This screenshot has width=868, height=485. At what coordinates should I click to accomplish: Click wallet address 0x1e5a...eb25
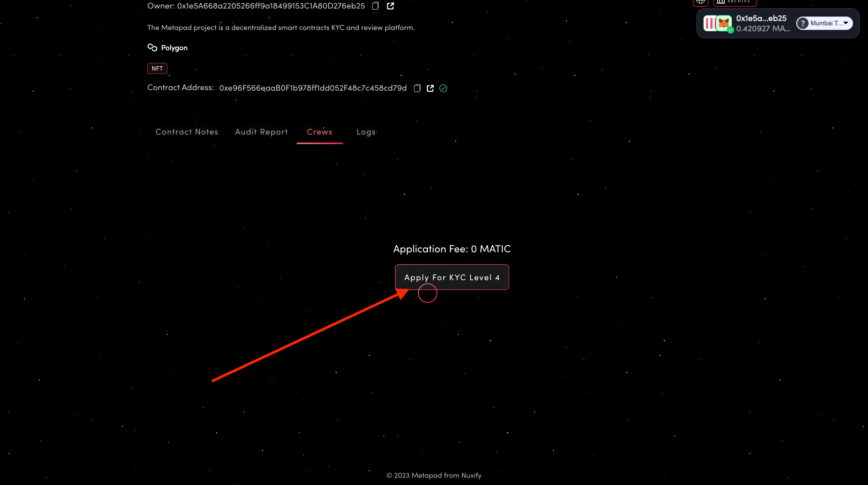point(761,18)
